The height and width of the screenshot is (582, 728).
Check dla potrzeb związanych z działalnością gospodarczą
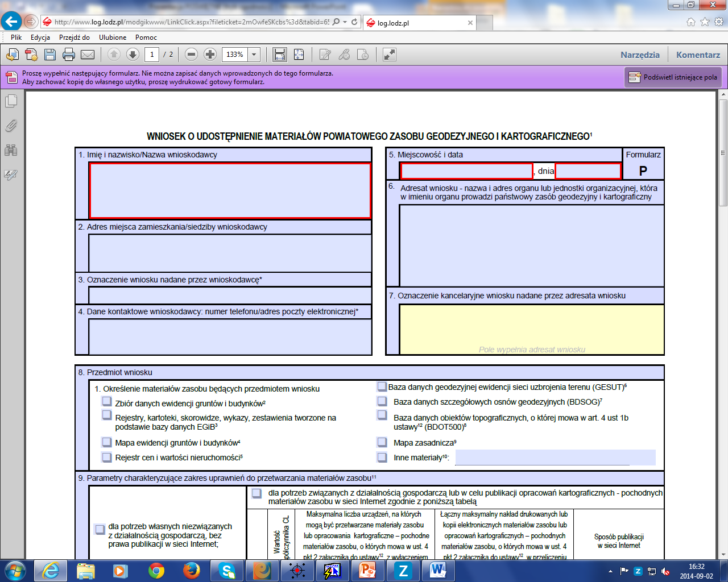pyautogui.click(x=257, y=493)
